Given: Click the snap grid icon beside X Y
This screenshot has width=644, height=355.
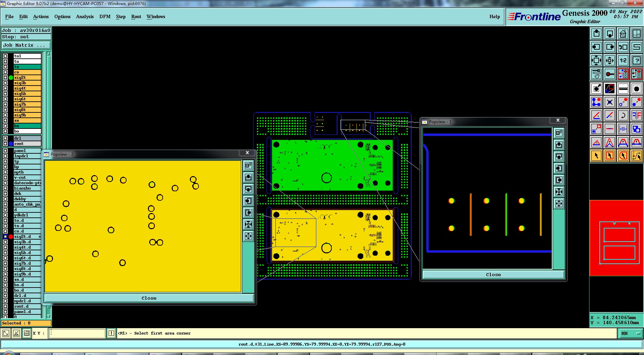Looking at the screenshot, I should [x=27, y=333].
